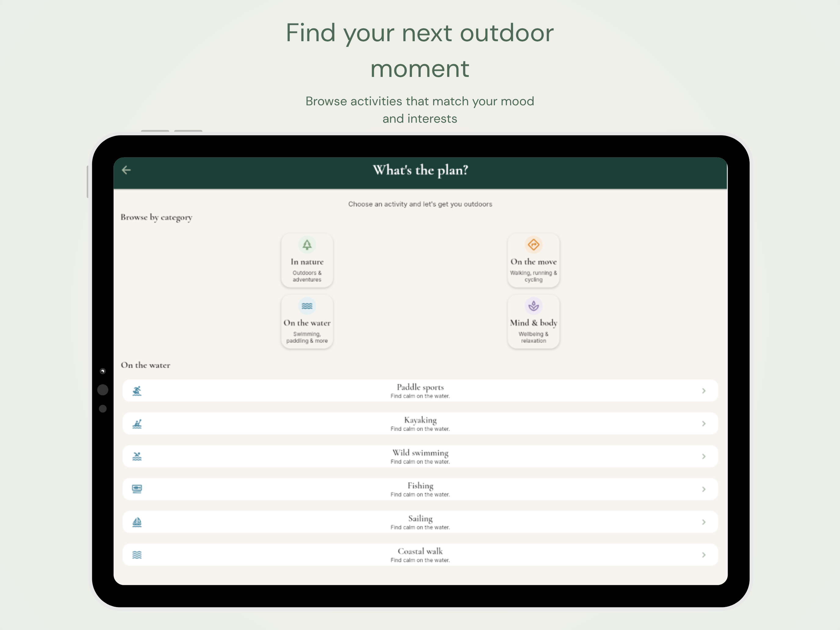Tap the In nature tree icon
Image resolution: width=840 pixels, height=630 pixels.
(307, 245)
